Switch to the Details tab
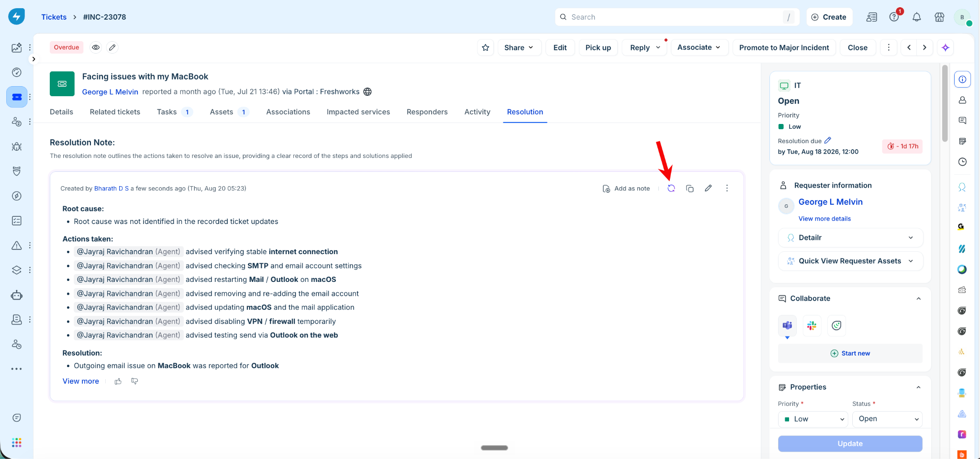The image size is (980, 459). pos(62,112)
